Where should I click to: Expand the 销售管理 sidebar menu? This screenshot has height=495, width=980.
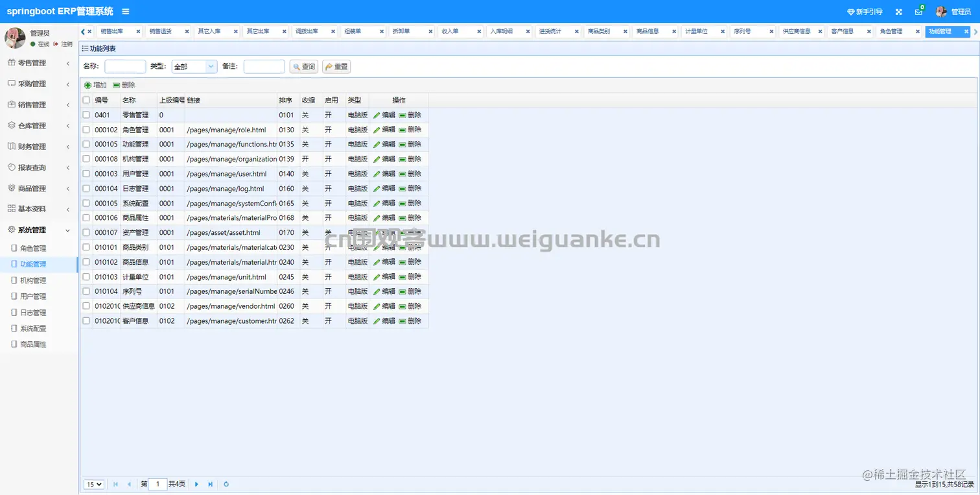pos(39,104)
